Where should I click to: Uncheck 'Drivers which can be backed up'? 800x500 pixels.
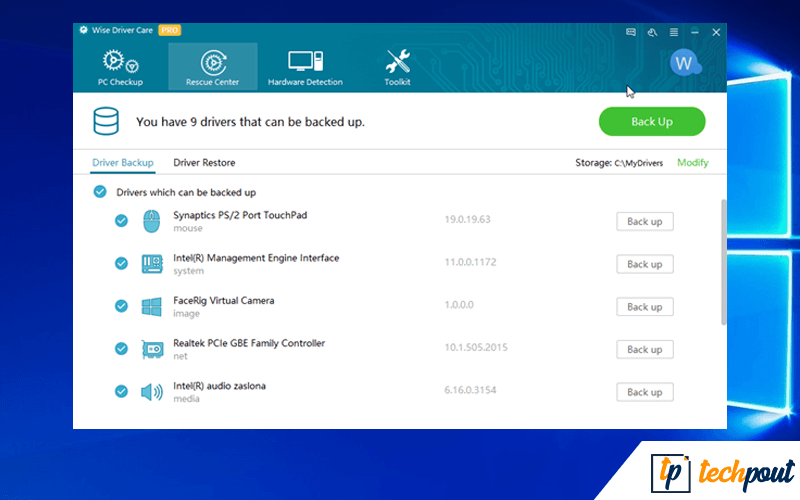pos(99,192)
